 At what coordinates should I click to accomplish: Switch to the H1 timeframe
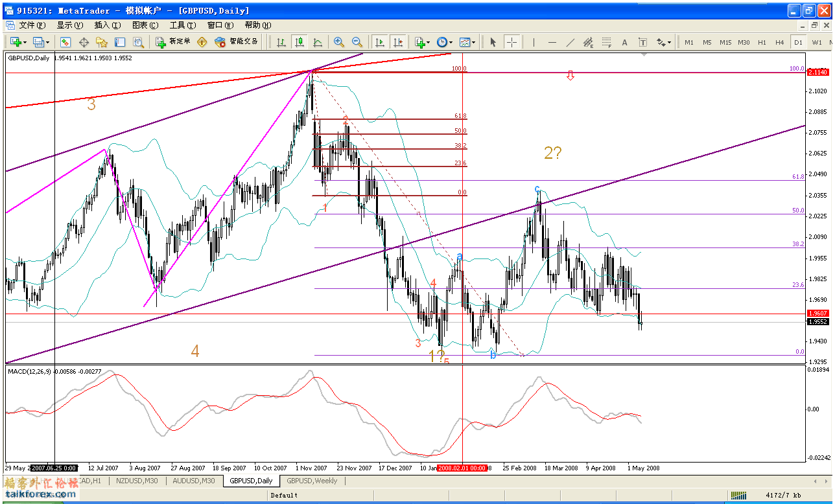[762, 42]
